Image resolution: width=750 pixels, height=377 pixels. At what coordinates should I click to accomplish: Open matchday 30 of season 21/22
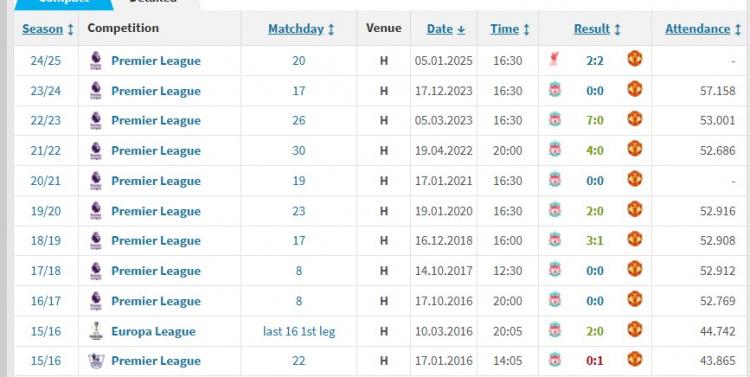[x=298, y=151]
